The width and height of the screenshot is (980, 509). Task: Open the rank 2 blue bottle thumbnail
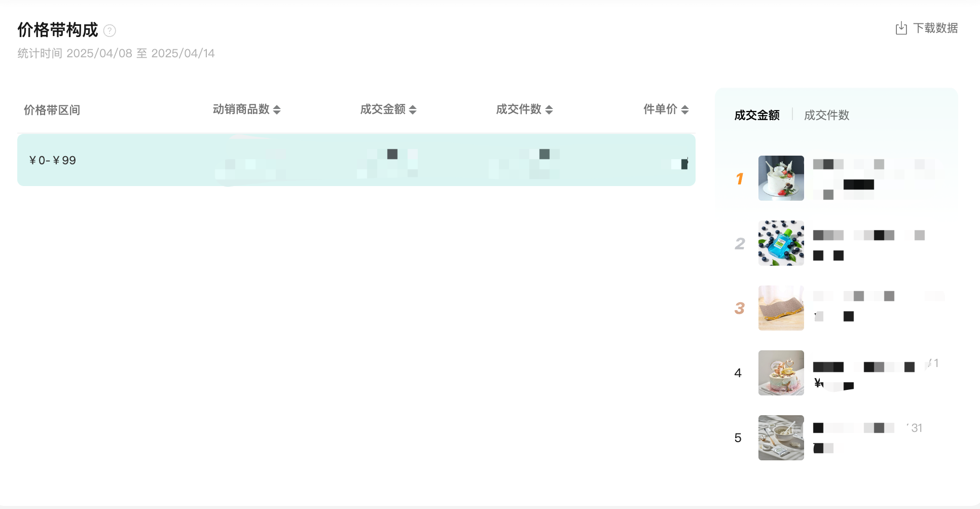pos(781,243)
